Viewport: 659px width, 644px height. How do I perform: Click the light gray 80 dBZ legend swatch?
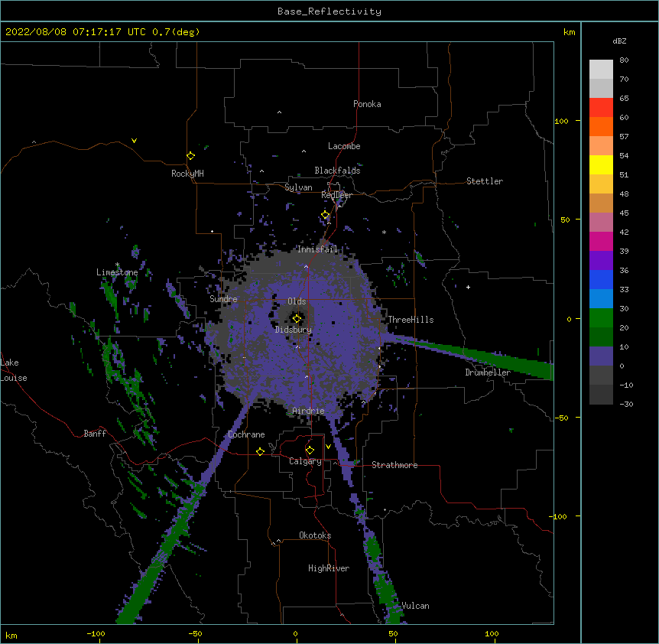click(x=601, y=70)
